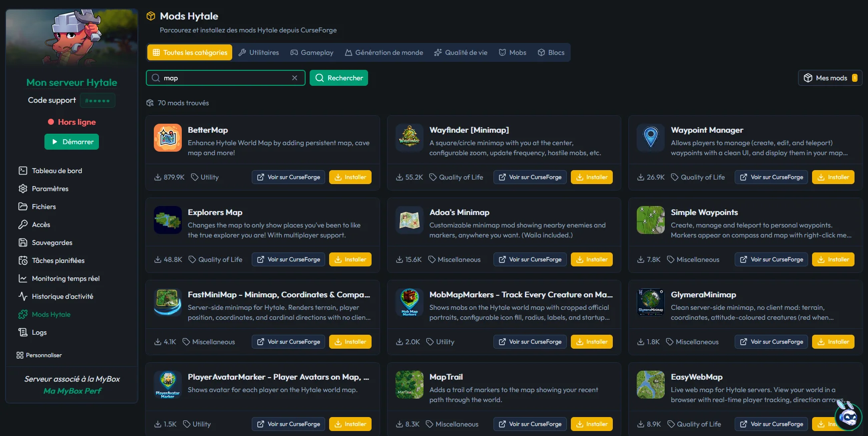Open the BetterMap mod icon
Viewport: 868px width, 436px height.
click(168, 138)
